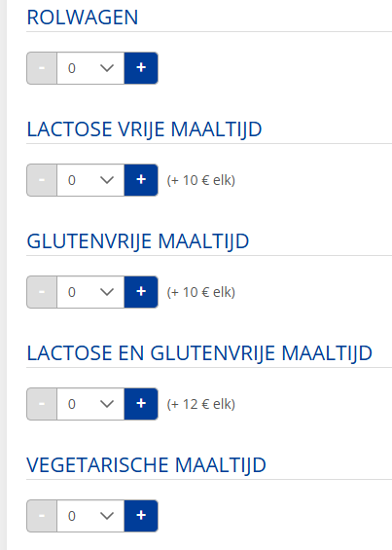392x550 pixels.
Task: Open the Rolwagen quantity dropdown
Action: (90, 68)
